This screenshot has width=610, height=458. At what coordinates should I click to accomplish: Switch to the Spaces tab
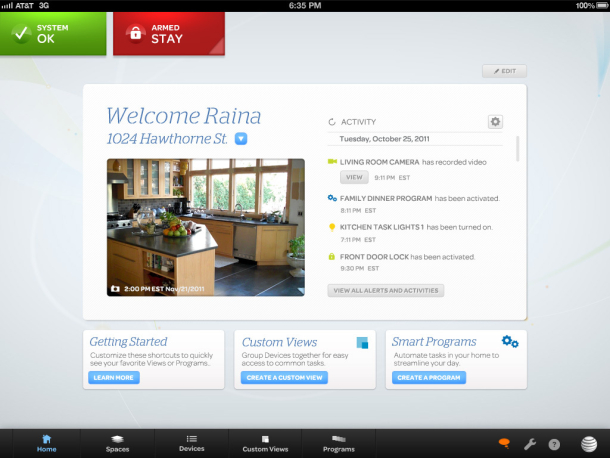(117, 444)
